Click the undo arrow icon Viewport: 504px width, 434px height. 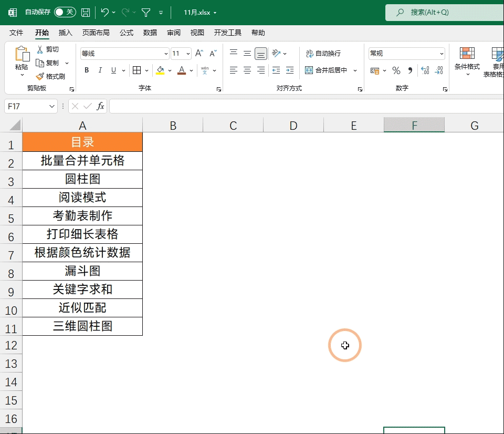pos(105,12)
